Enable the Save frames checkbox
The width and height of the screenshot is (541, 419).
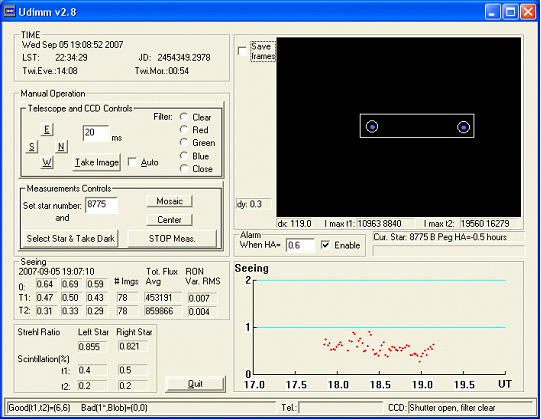(x=242, y=51)
